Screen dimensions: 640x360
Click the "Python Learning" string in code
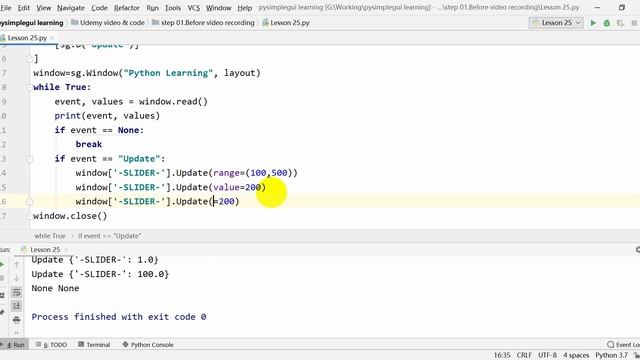pos(168,73)
